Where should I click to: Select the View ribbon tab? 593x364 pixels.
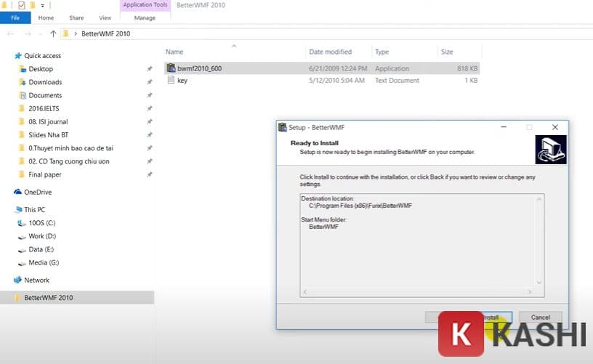click(x=105, y=17)
